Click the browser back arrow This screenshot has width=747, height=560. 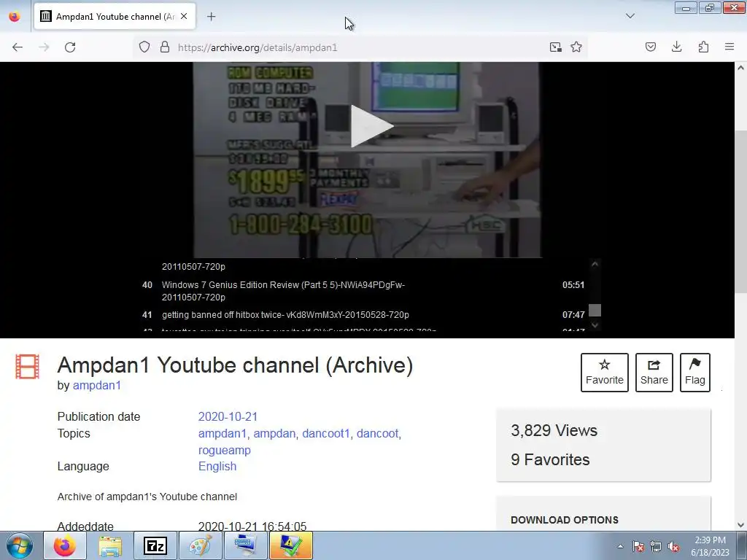click(x=18, y=47)
